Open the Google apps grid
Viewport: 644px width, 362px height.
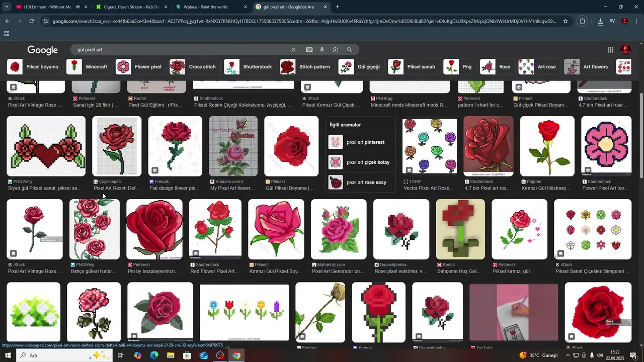pyautogui.click(x=610, y=50)
